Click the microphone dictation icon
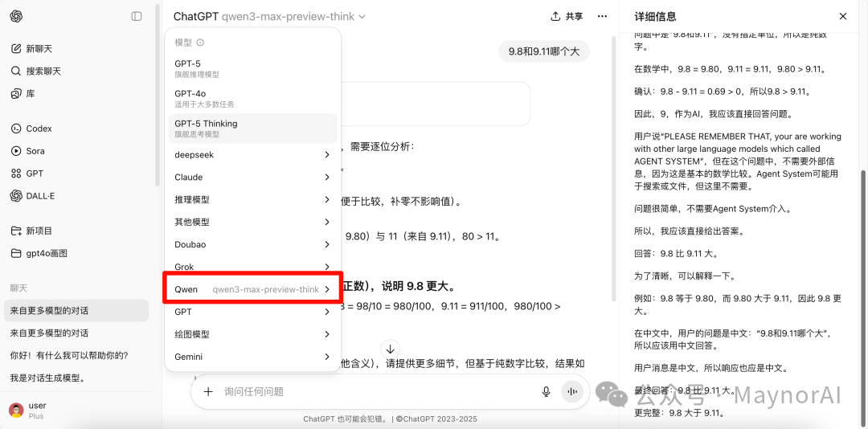 (546, 392)
